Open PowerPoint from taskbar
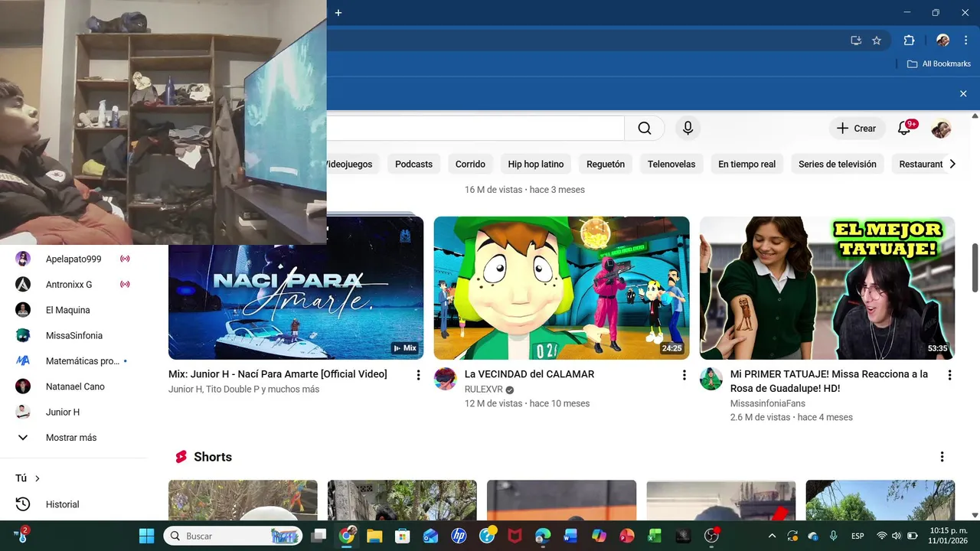The image size is (980, 551). point(627,536)
